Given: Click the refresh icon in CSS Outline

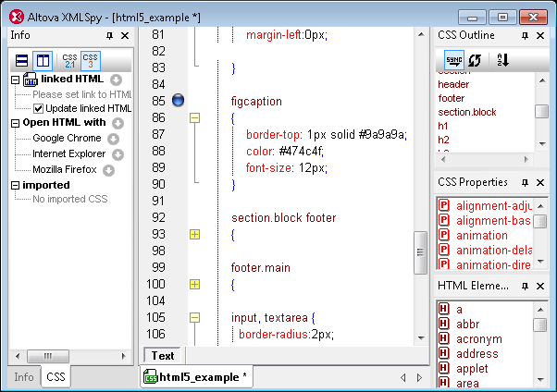Looking at the screenshot, I should point(475,60).
